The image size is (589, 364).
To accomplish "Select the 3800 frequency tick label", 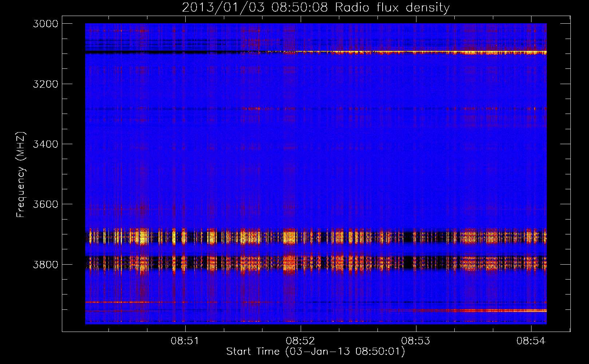I will click(46, 264).
